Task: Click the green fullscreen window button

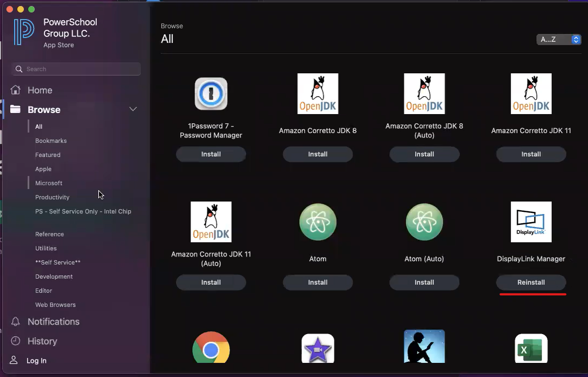Action: (x=32, y=9)
